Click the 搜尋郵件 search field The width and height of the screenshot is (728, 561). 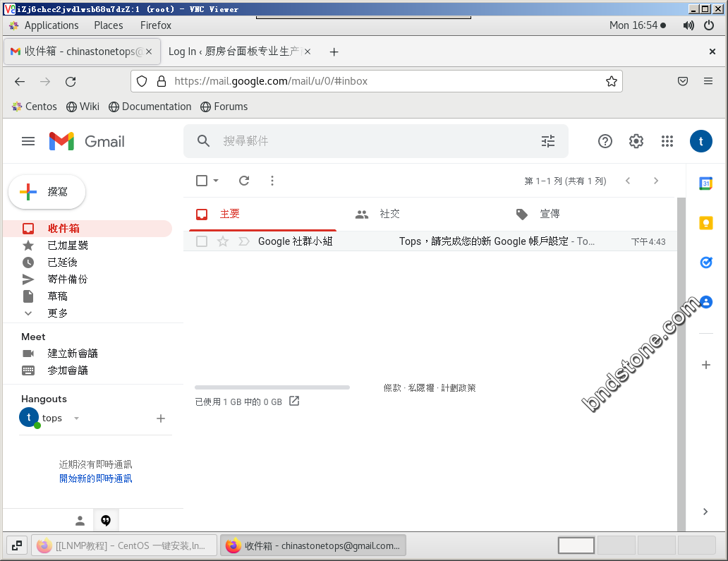[x=376, y=141]
